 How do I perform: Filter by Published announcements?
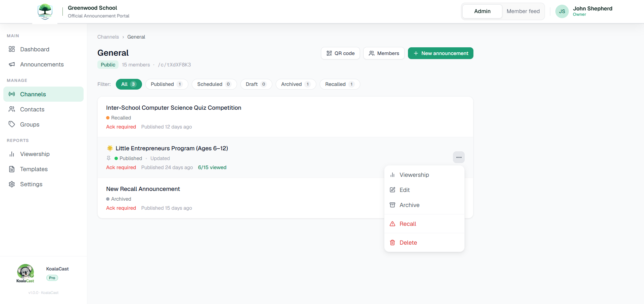coord(167,84)
